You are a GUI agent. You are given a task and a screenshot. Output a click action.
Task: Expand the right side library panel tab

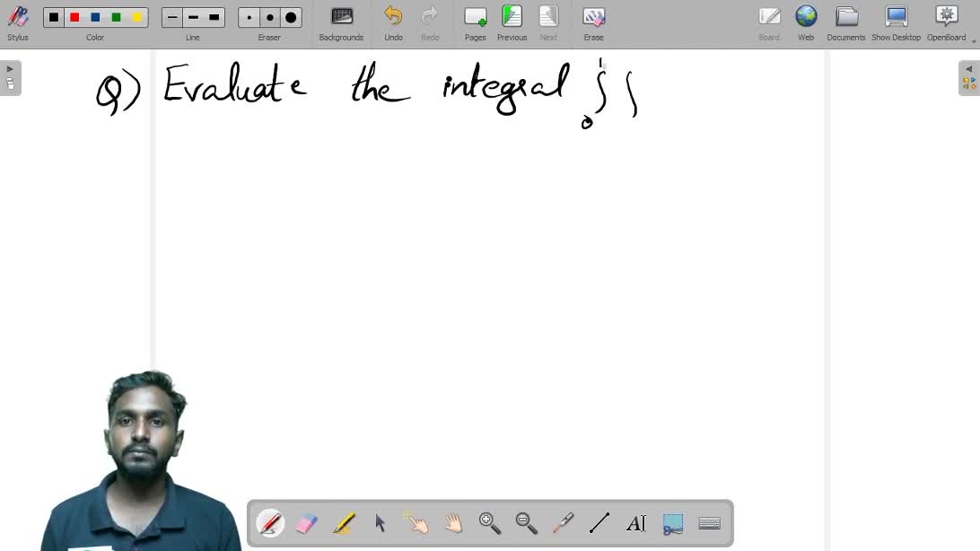click(x=969, y=78)
